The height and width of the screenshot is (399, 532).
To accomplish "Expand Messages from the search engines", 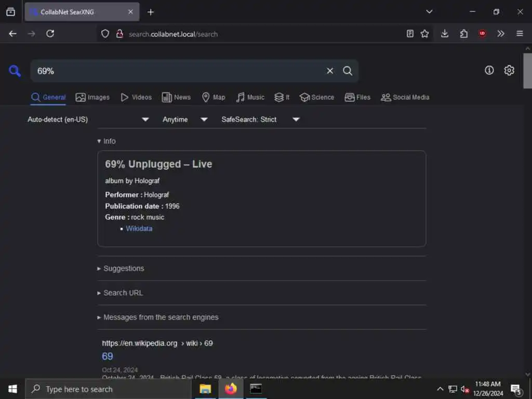I will 158,317.
